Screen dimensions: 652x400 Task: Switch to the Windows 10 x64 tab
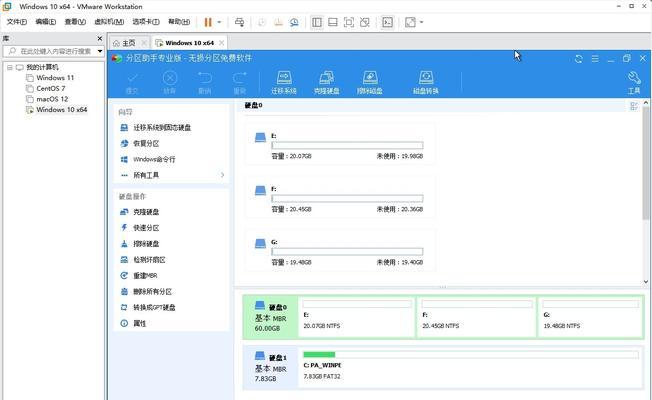click(x=189, y=43)
